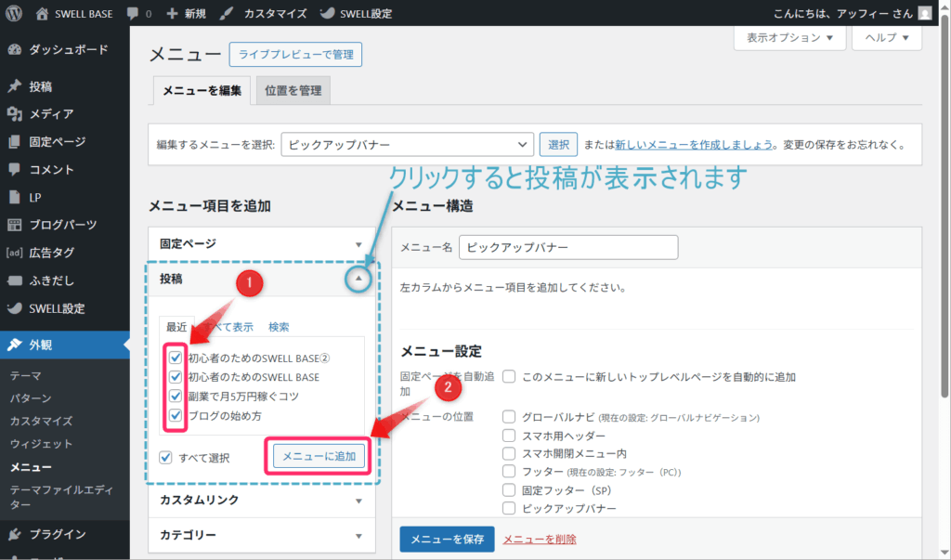Open 投稿 pin icon in sidebar

pos(15,86)
